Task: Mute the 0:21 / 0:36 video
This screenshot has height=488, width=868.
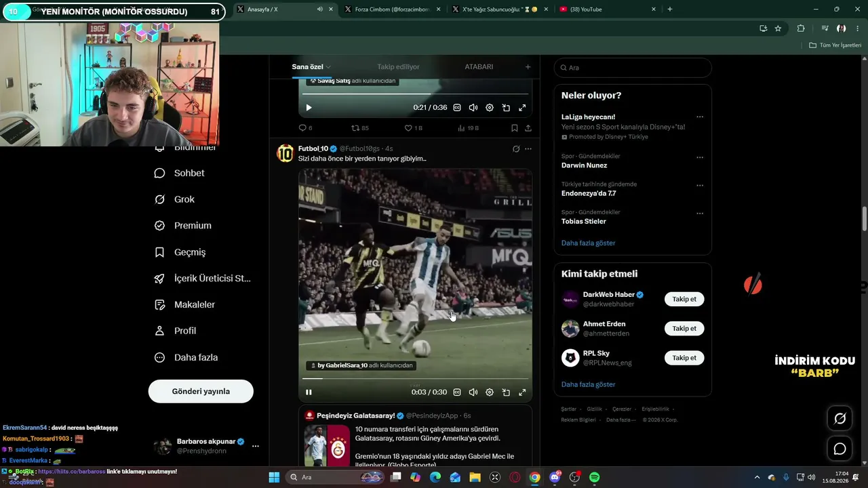Action: point(473,108)
